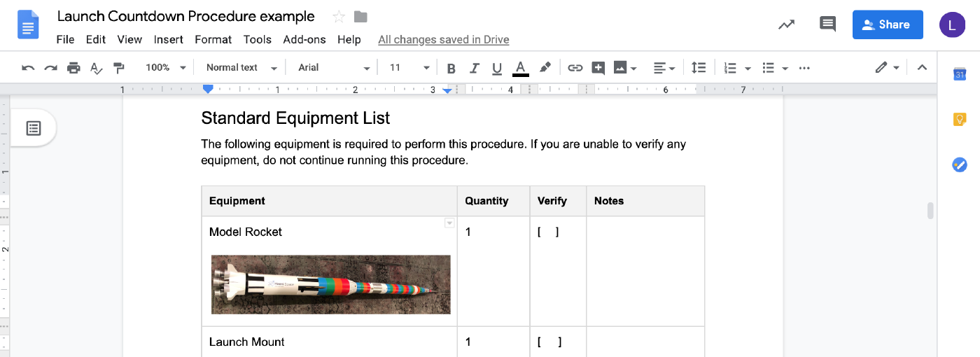This screenshot has width=980, height=357.
Task: Click the Print icon in toolbar
Action: point(73,68)
